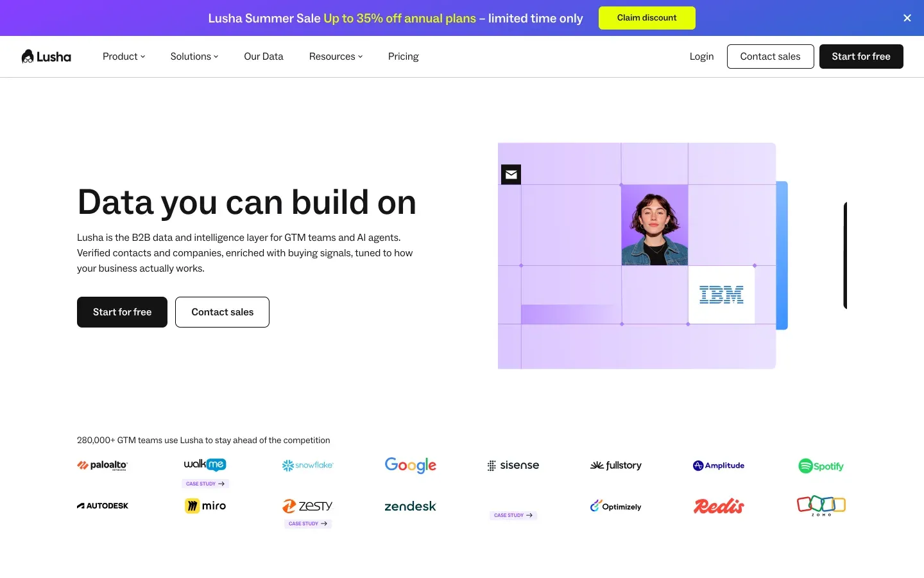This screenshot has height=578, width=924.
Task: Click the "Up to 35% off annual plans" banner text
Action: [400, 18]
